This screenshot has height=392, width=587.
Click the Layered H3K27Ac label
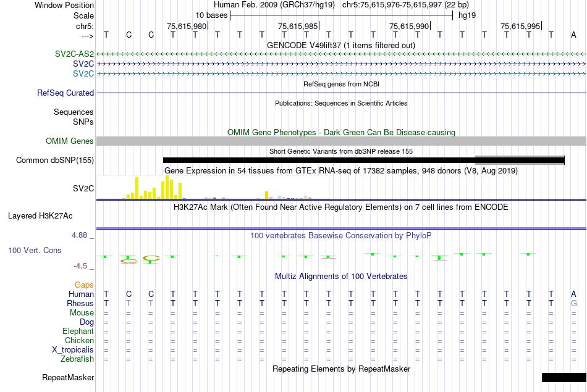tap(40, 216)
